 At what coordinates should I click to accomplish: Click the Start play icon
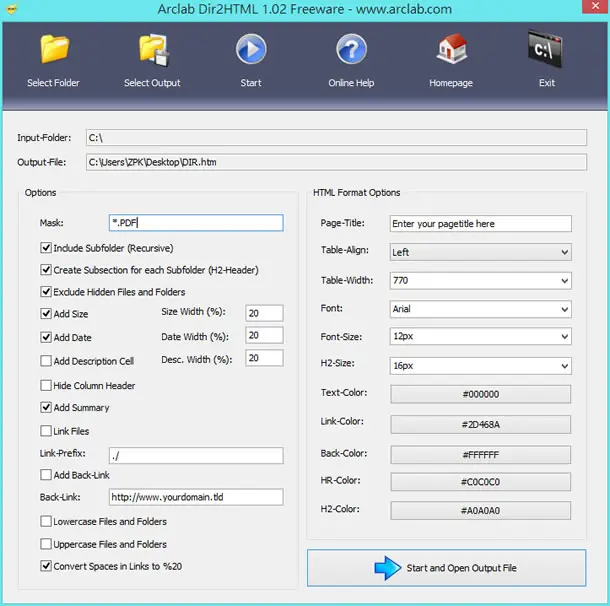[251, 49]
